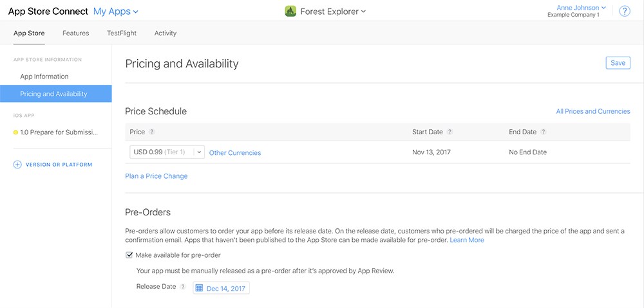Click the Start Date help icon
This screenshot has width=644, height=308.
[450, 132]
